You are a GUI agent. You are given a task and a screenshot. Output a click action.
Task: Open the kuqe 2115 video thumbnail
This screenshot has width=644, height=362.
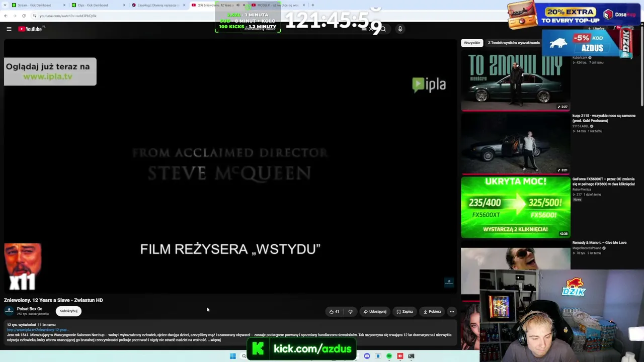(516, 144)
